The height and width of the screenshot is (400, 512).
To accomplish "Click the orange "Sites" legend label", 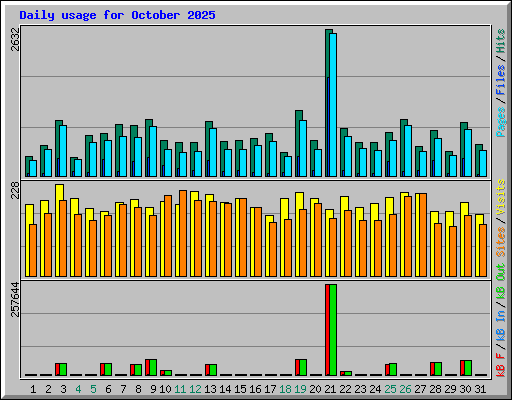I will click(x=501, y=242).
